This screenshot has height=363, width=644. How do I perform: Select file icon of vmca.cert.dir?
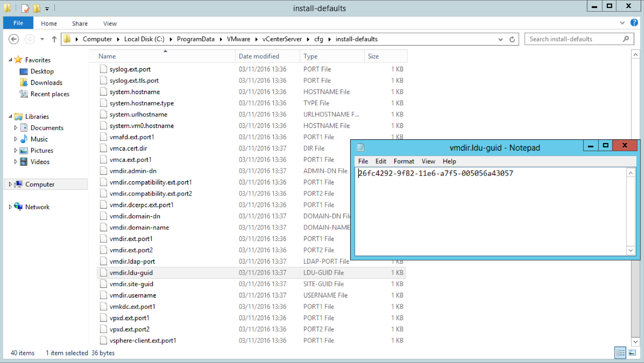tap(103, 148)
